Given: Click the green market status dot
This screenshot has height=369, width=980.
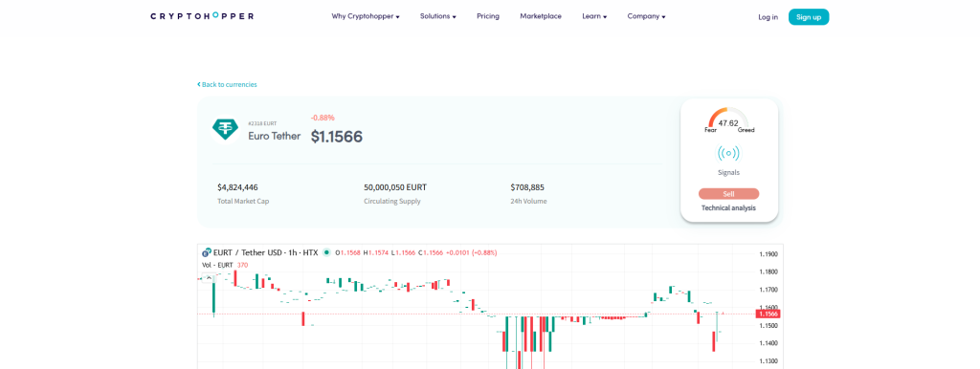Looking at the screenshot, I should point(326,253).
